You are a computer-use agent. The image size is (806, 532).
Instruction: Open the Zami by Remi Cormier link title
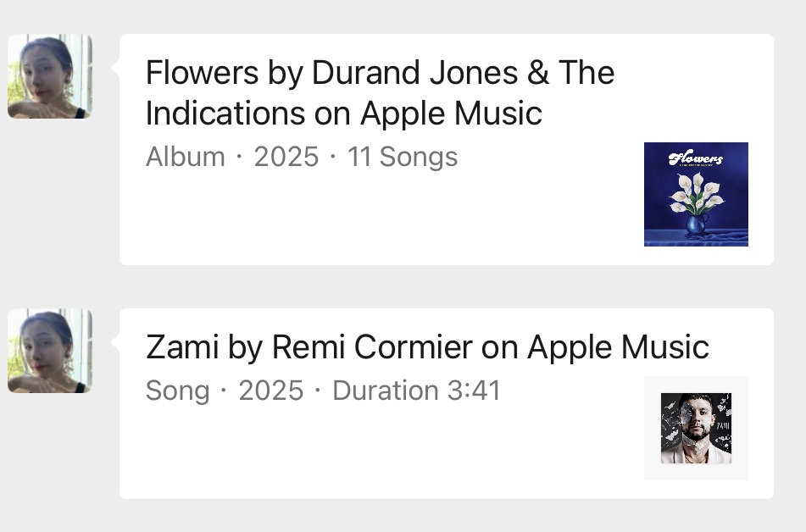coord(427,346)
